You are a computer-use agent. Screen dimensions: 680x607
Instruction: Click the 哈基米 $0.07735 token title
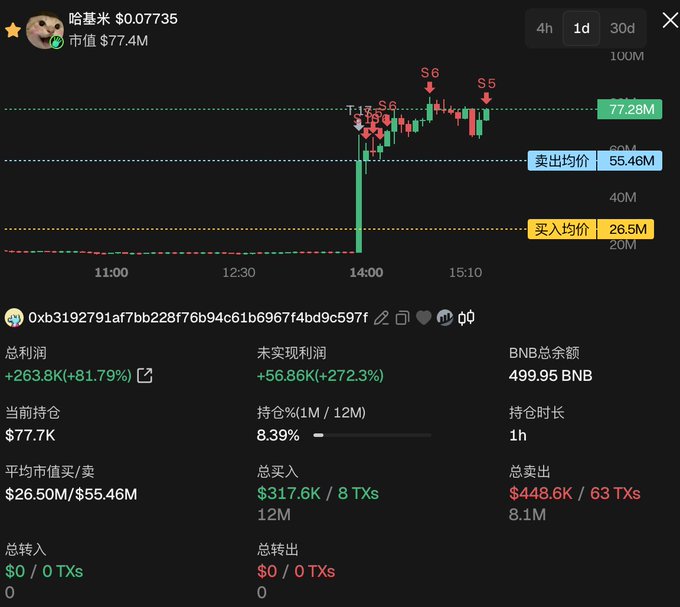click(123, 19)
